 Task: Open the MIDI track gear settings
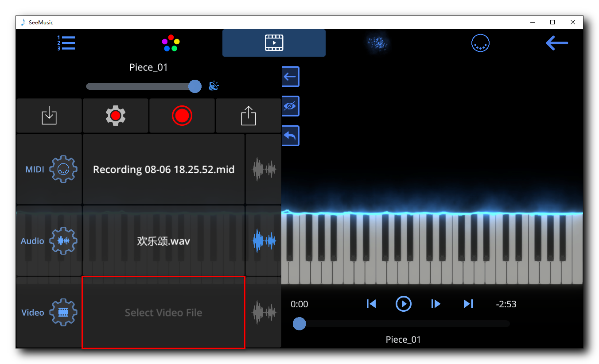[63, 169]
